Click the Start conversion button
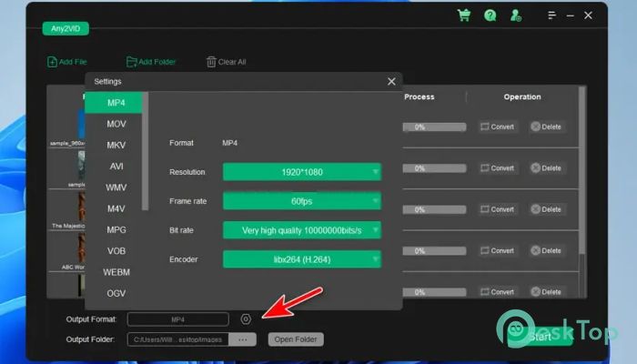 click(x=541, y=337)
